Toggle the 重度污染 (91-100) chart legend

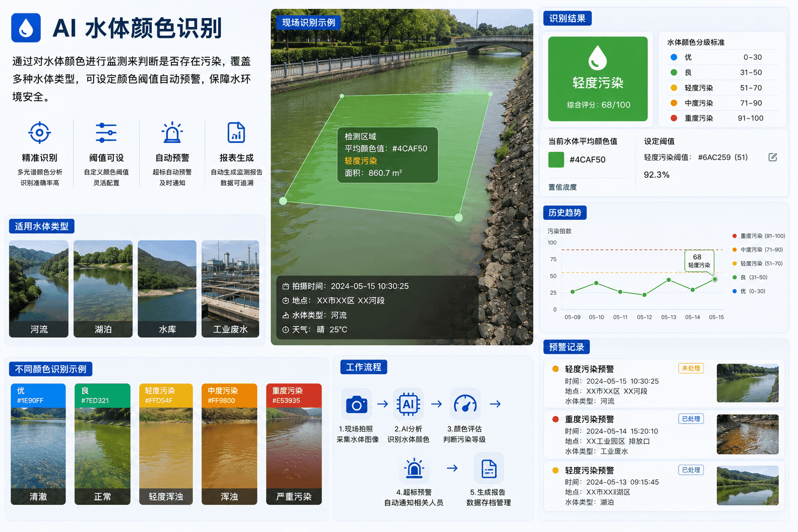coord(759,236)
